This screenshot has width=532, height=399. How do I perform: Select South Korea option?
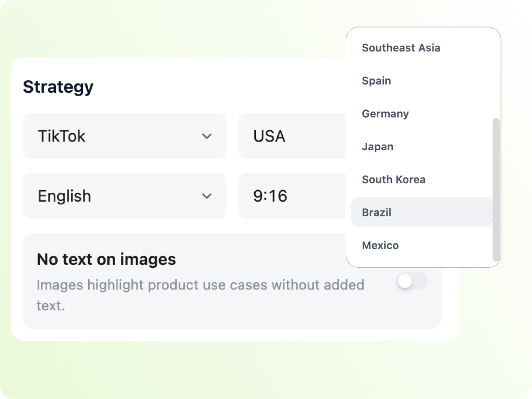pos(422,180)
